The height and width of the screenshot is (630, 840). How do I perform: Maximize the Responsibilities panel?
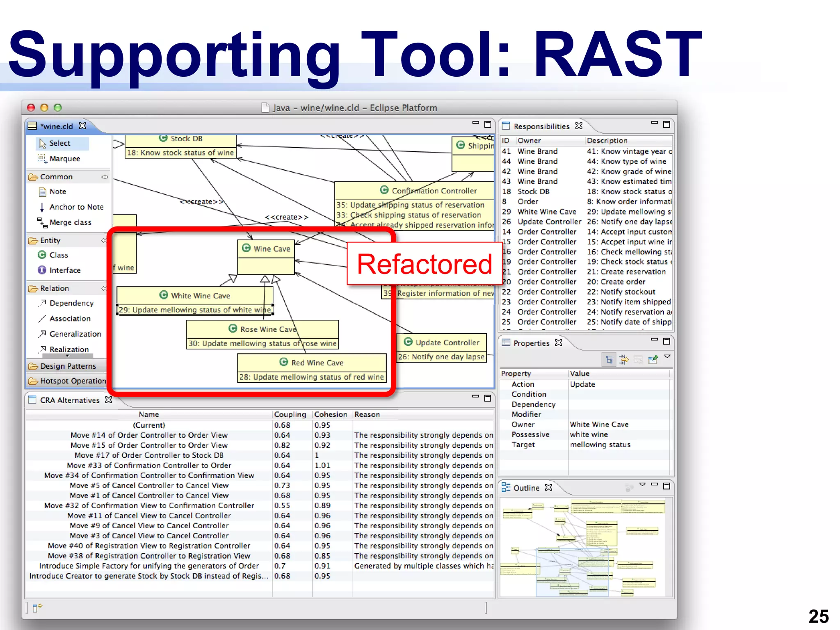pyautogui.click(x=667, y=124)
